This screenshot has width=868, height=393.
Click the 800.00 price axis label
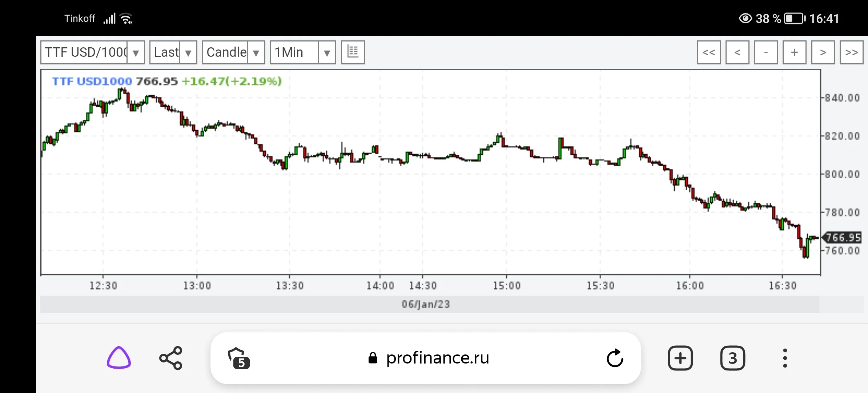coord(842,174)
